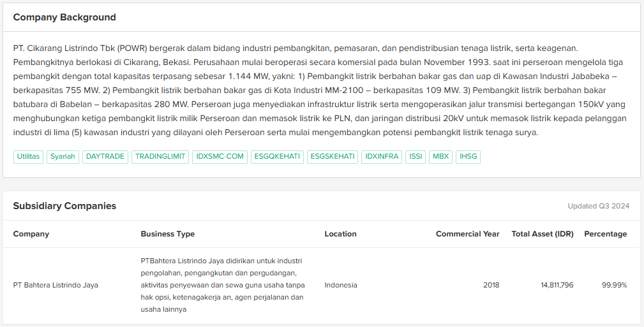Open PT Bahtera Listrindo Jaya subsidiary row
The height and width of the screenshot is (327, 644).
click(56, 285)
